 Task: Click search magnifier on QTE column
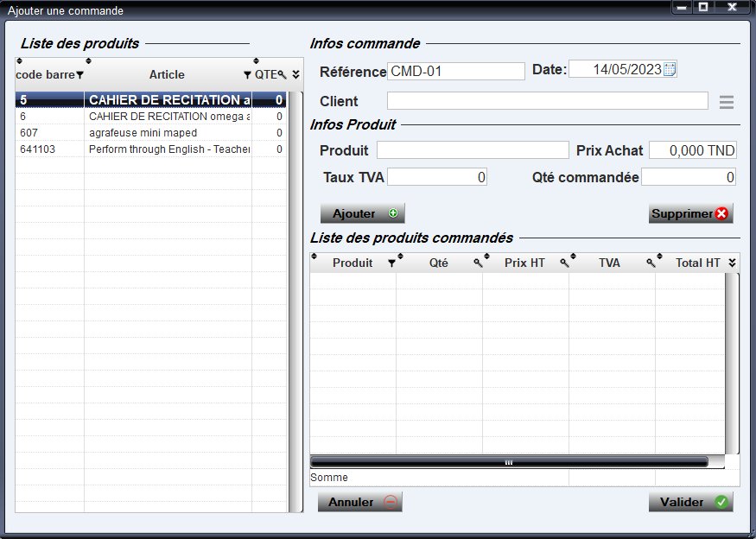point(283,75)
